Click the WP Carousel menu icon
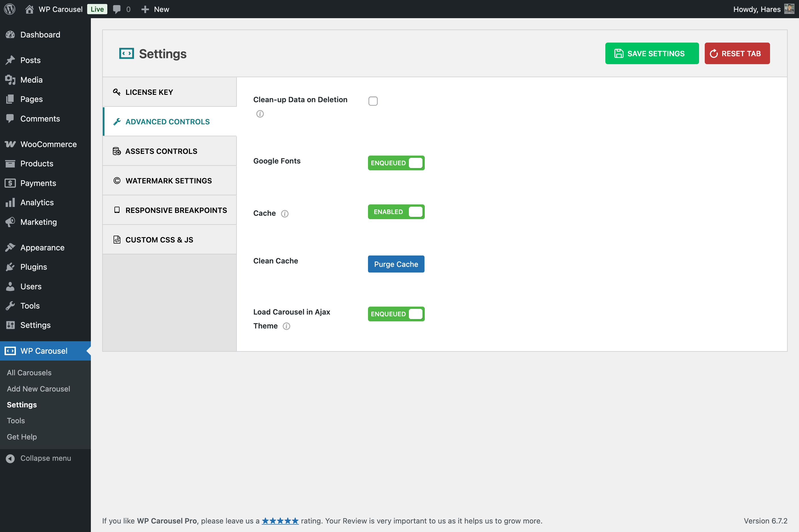The height and width of the screenshot is (532, 799). (10, 351)
